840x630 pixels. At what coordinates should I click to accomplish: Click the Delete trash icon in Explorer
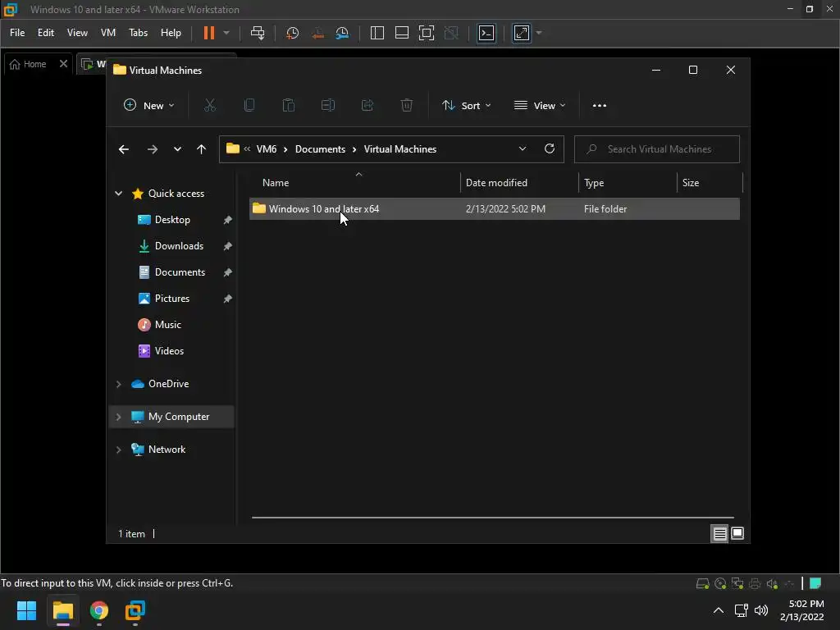(407, 105)
